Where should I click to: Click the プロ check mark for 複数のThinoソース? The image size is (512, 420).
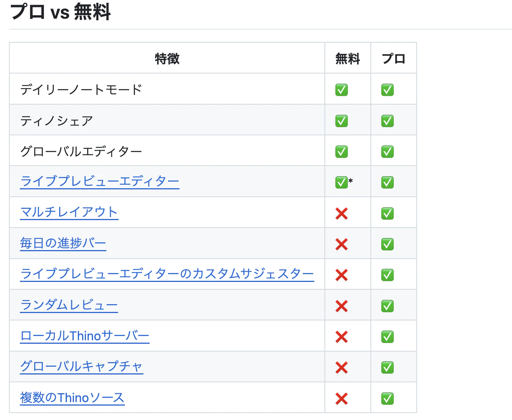tap(388, 399)
